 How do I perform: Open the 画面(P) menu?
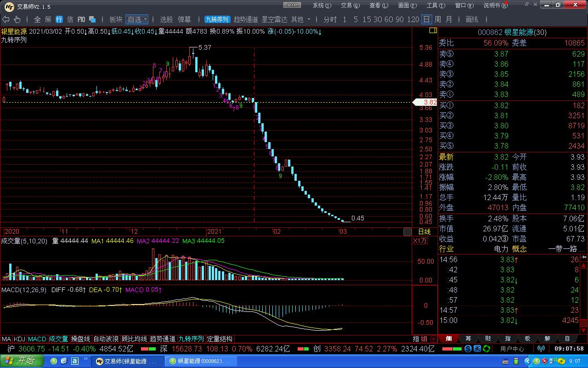click(x=407, y=5)
